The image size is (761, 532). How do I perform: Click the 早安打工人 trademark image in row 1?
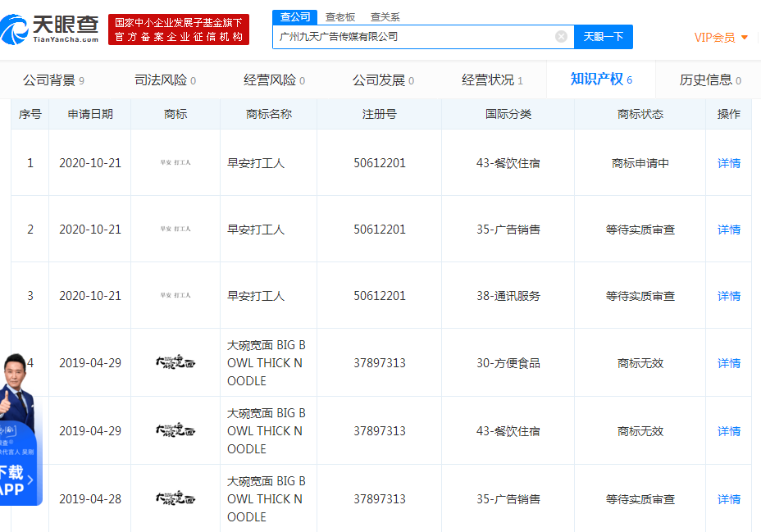175,163
